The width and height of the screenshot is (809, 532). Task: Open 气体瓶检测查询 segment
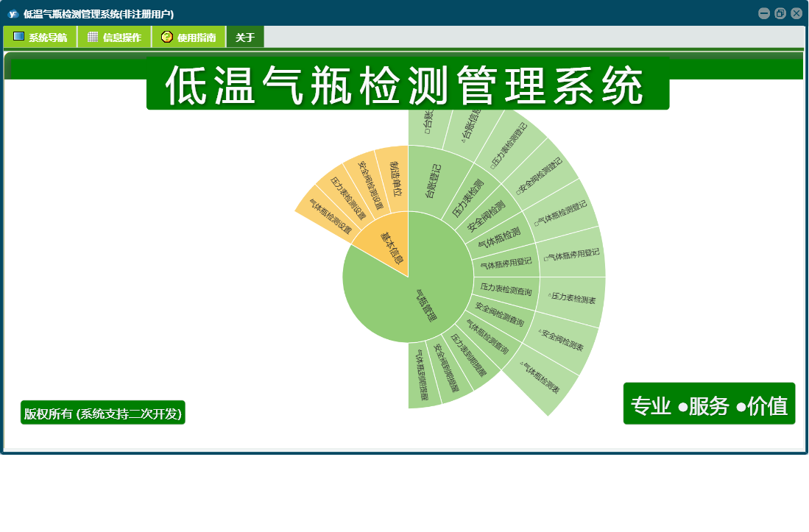(489, 336)
